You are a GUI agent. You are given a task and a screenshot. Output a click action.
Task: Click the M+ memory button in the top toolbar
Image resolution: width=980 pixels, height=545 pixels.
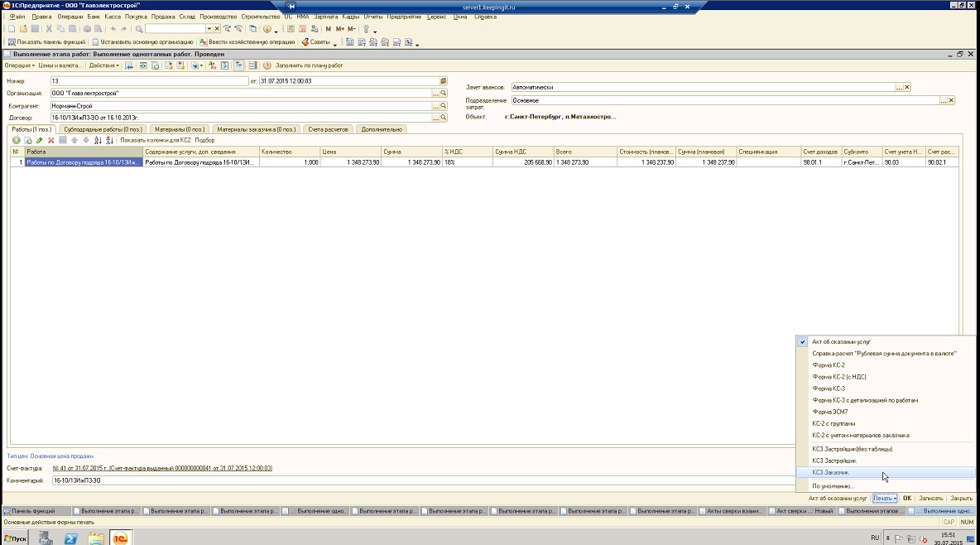tap(340, 29)
